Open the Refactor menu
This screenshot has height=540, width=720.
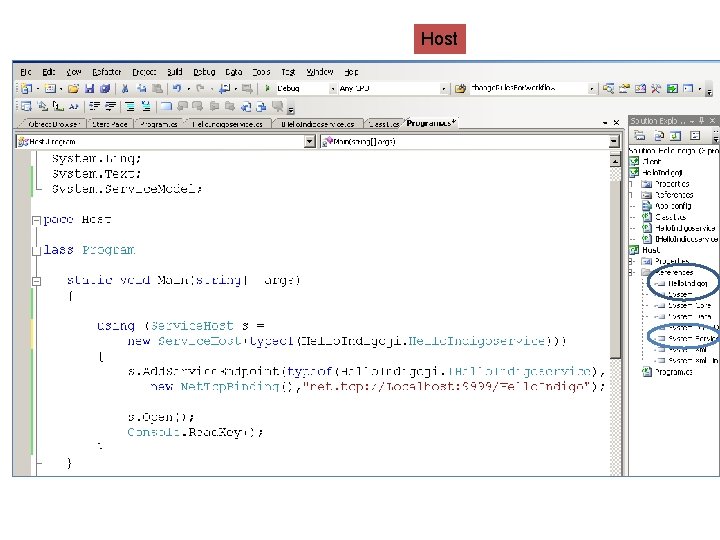107,72
